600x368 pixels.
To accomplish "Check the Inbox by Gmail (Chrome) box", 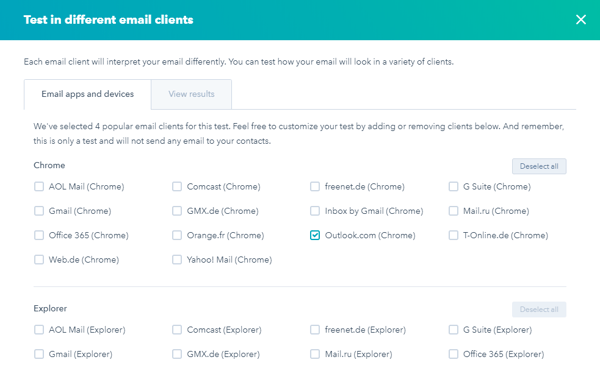I will point(315,211).
